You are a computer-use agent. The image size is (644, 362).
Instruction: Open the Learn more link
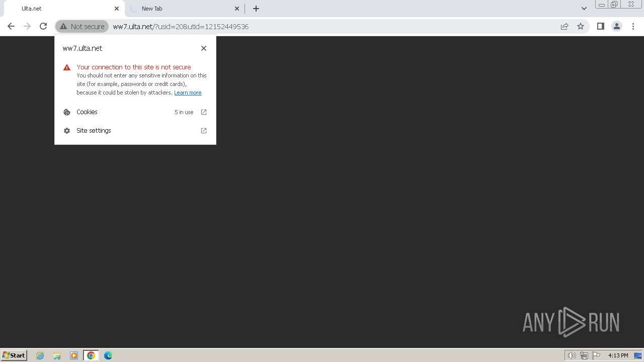pyautogui.click(x=188, y=93)
